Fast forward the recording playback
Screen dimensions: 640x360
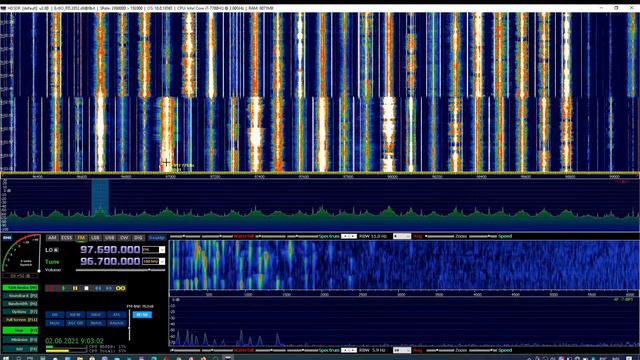pyautogui.click(x=109, y=288)
